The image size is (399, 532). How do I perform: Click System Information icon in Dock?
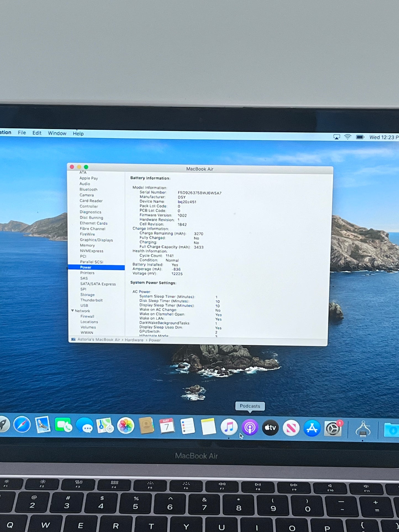(x=363, y=429)
